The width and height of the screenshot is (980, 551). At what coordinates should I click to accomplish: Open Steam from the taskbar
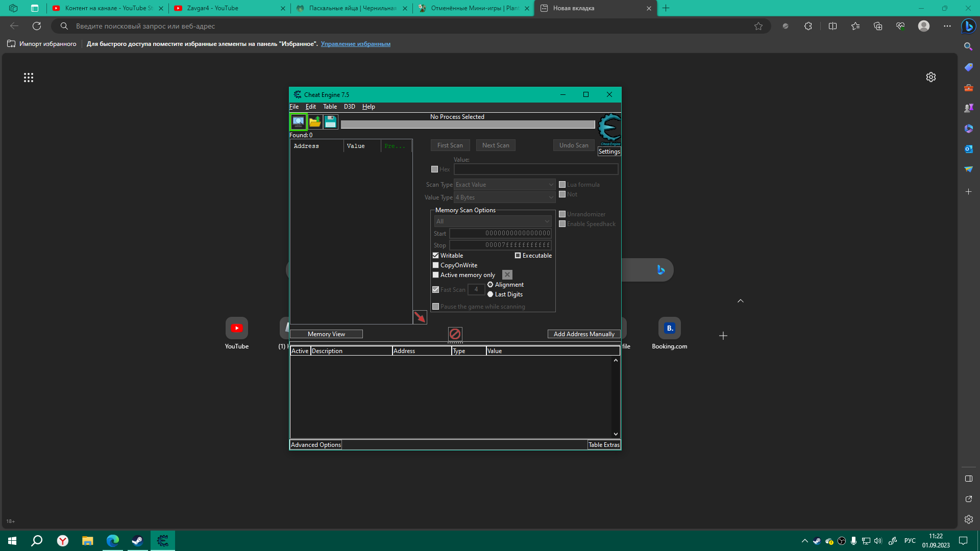coord(137,541)
